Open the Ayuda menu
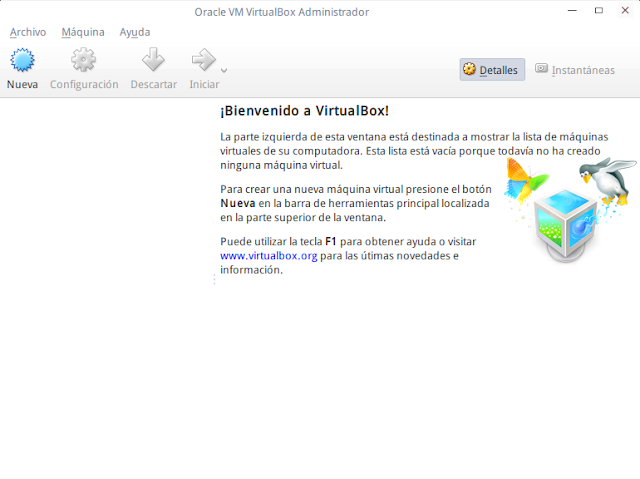This screenshot has height=479, width=640. 135,32
